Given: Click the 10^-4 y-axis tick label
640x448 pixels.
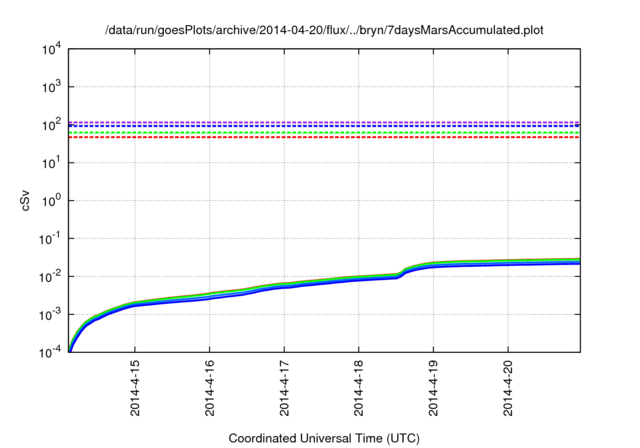Looking at the screenshot, I should pyautogui.click(x=49, y=352).
